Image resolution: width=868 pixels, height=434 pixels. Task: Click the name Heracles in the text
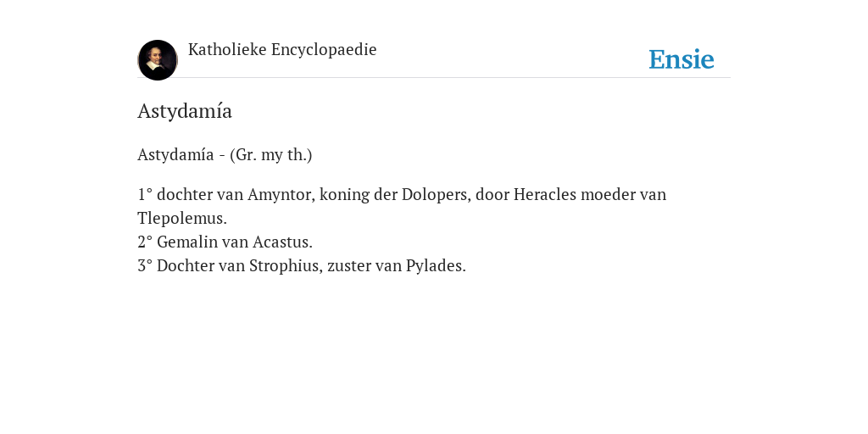tap(545, 195)
